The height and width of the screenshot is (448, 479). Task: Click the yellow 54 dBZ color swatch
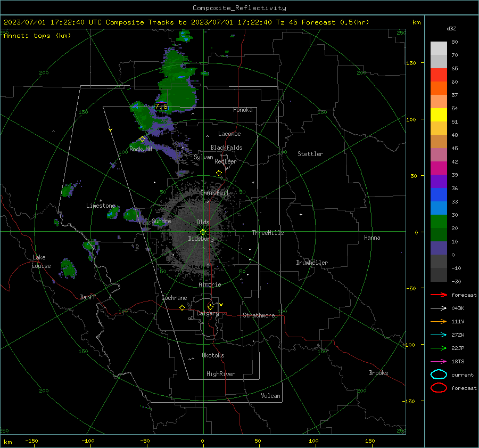coord(439,115)
